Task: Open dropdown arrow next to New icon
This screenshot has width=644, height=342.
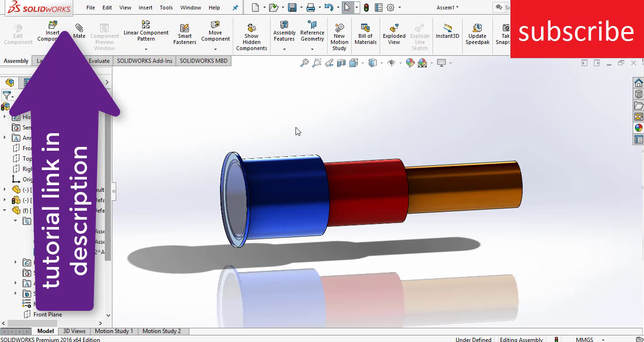Action: (x=264, y=8)
